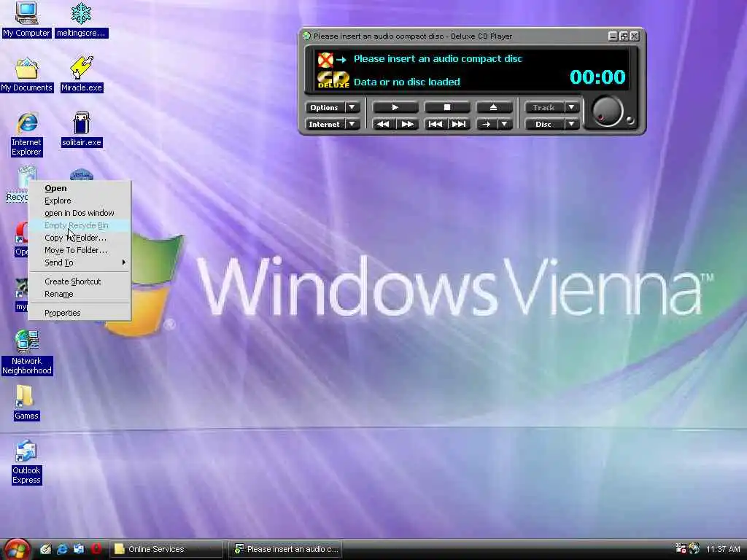Select Create Shortcut in context menu

click(x=80, y=281)
